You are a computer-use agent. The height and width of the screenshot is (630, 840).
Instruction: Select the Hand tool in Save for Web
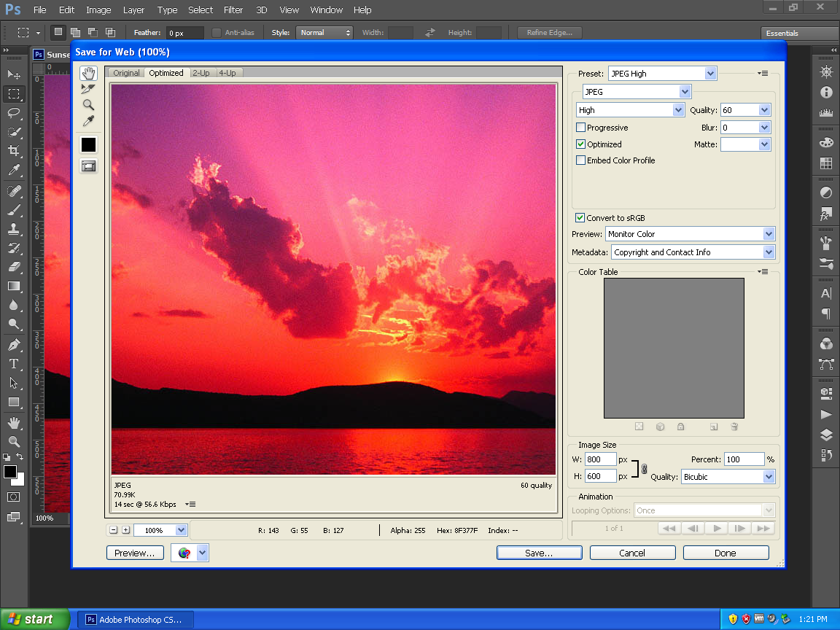pos(88,73)
